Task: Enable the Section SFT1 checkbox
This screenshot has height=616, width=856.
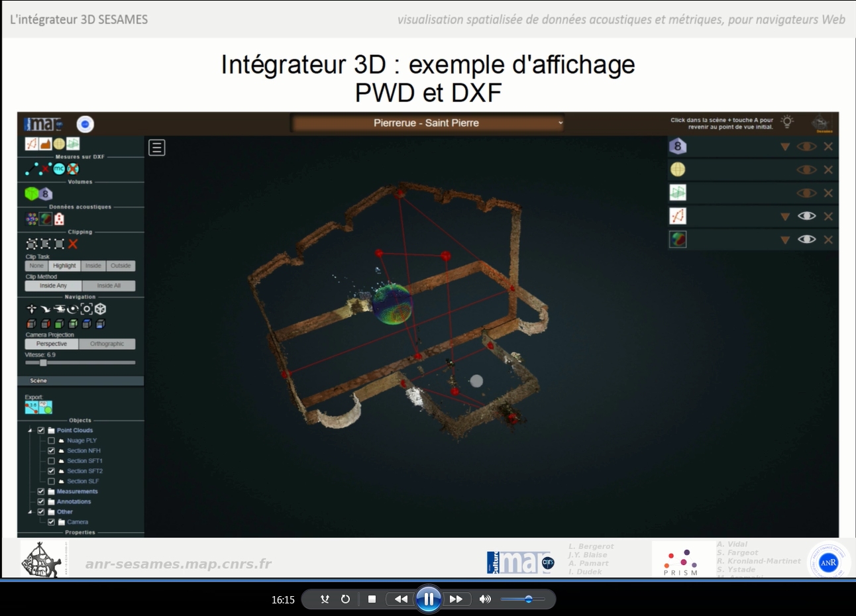Action: [x=51, y=461]
